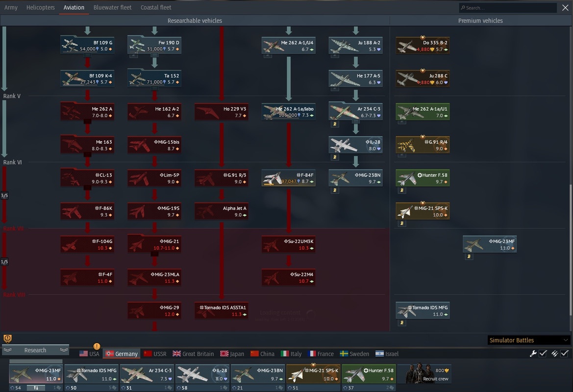Select the F-4F vehicle card
The height and width of the screenshot is (392, 573).
(x=87, y=277)
